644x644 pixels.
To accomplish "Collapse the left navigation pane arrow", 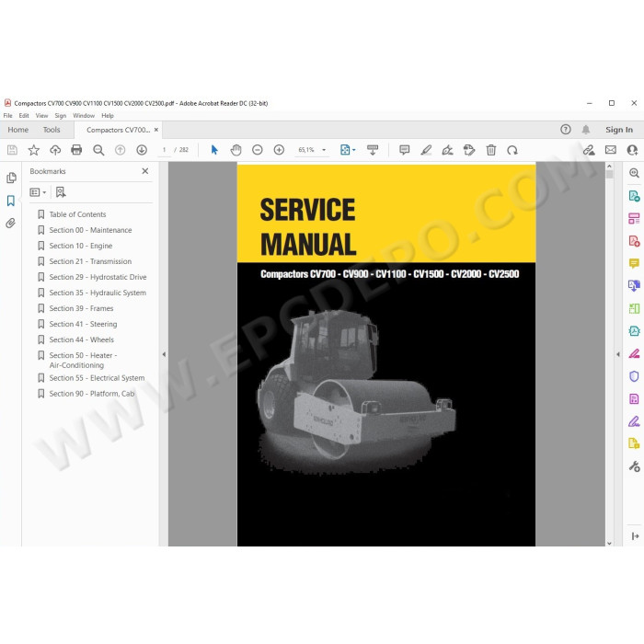I will (x=164, y=354).
